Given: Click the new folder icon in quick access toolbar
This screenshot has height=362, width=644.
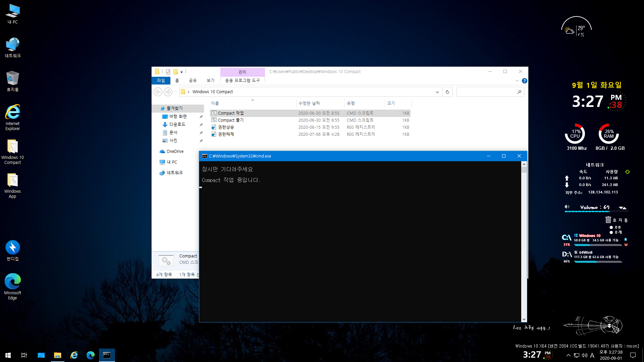Looking at the screenshot, I should [x=175, y=72].
